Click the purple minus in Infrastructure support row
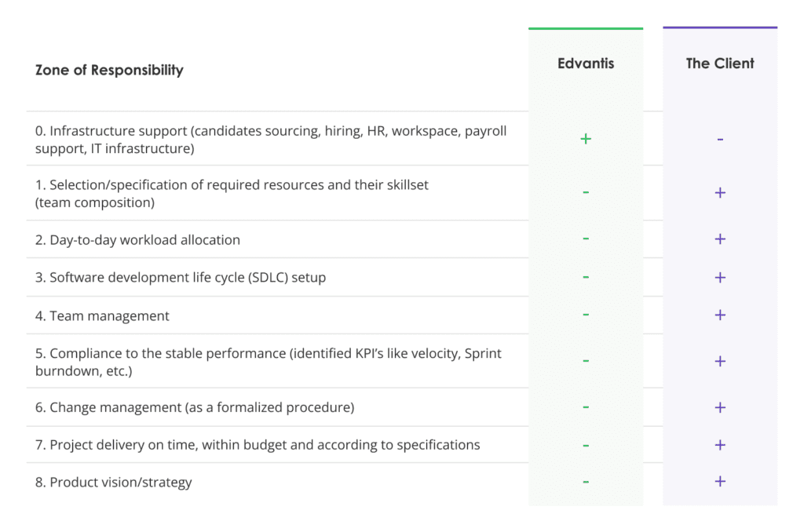 pos(720,140)
